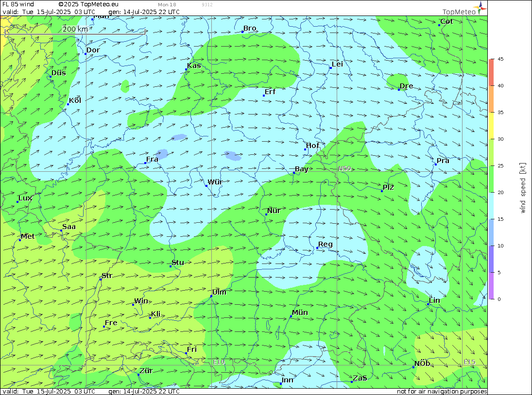This screenshot has width=532, height=395.
Task: Click the Fre city label
Action: [x=111, y=323]
